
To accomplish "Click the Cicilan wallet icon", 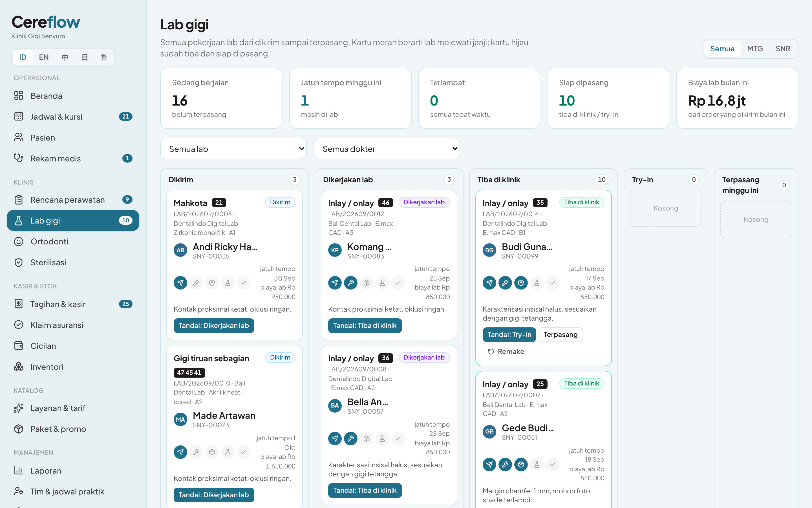I will point(18,345).
